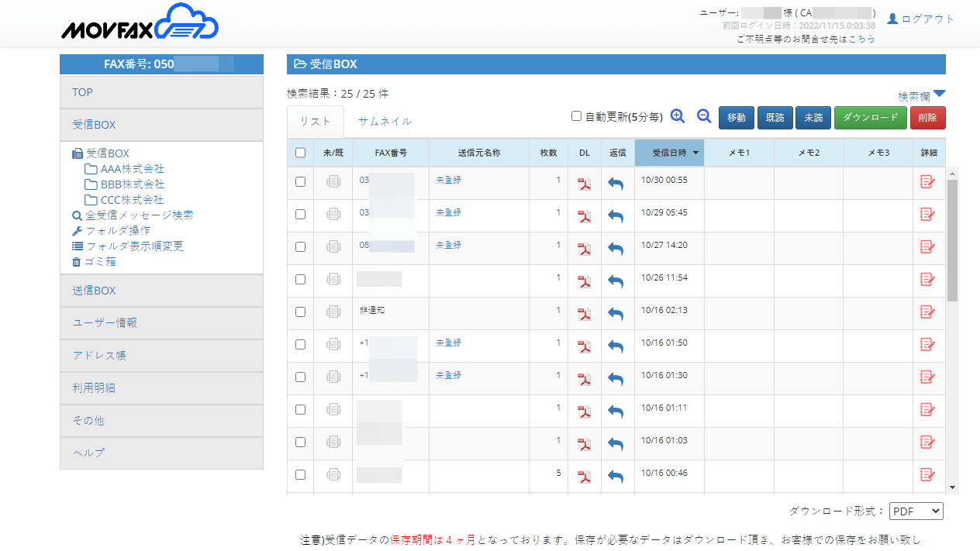This screenshot has width=980, height=551.
Task: Click the read-status icon for 10/30 00:55 row
Action: [333, 182]
